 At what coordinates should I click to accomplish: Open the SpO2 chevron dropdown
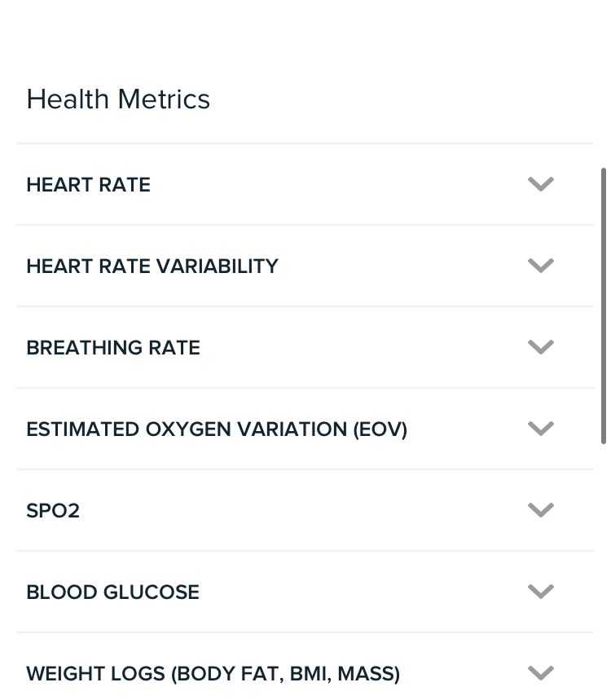(541, 510)
